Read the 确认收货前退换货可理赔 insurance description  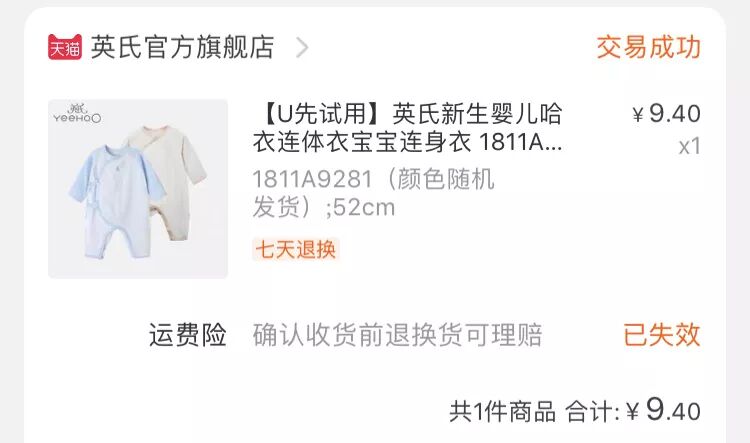[397, 334]
